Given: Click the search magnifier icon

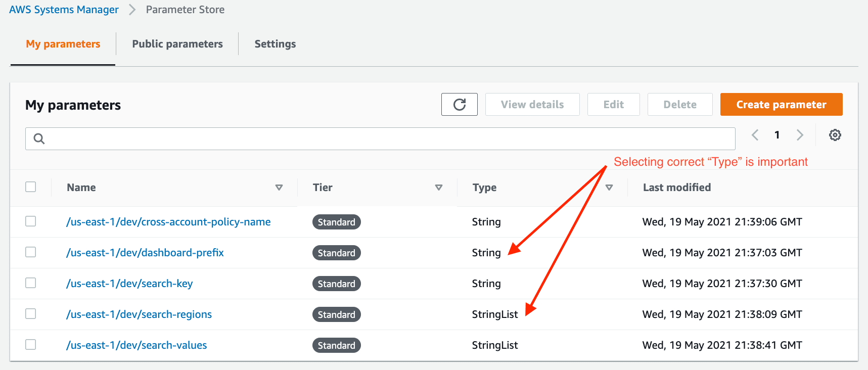Looking at the screenshot, I should (x=39, y=138).
